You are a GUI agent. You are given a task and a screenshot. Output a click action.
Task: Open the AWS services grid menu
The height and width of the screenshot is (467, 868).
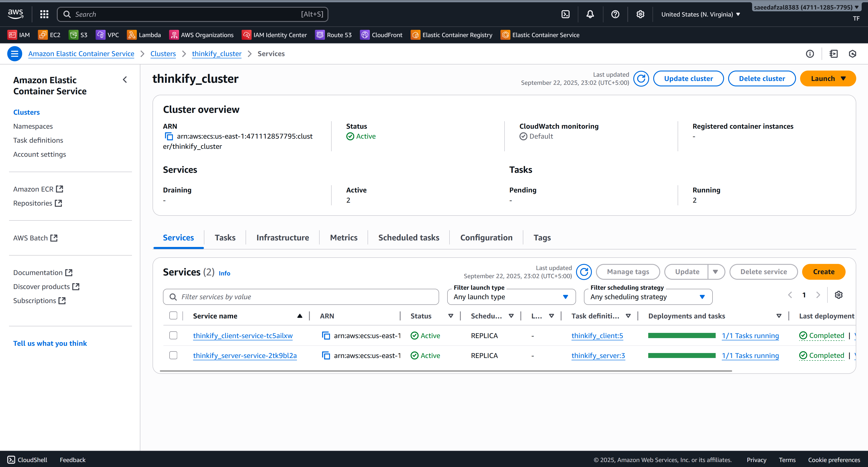click(x=44, y=14)
